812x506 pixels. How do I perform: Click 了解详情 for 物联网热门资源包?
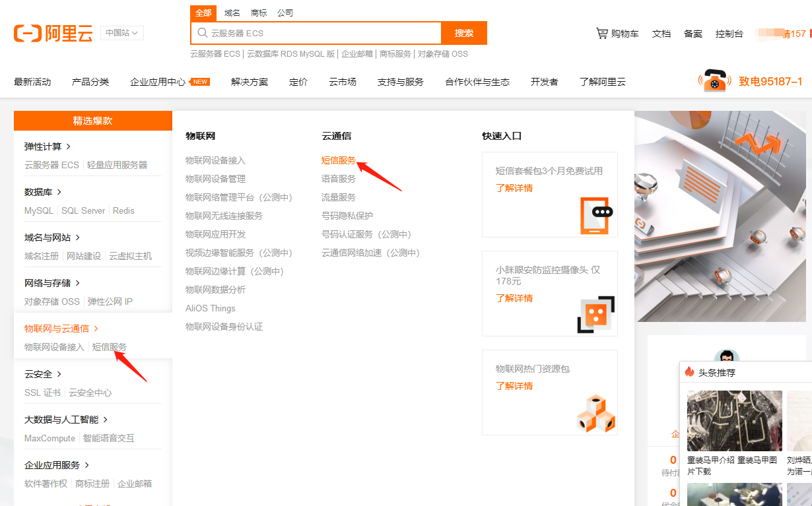click(514, 386)
